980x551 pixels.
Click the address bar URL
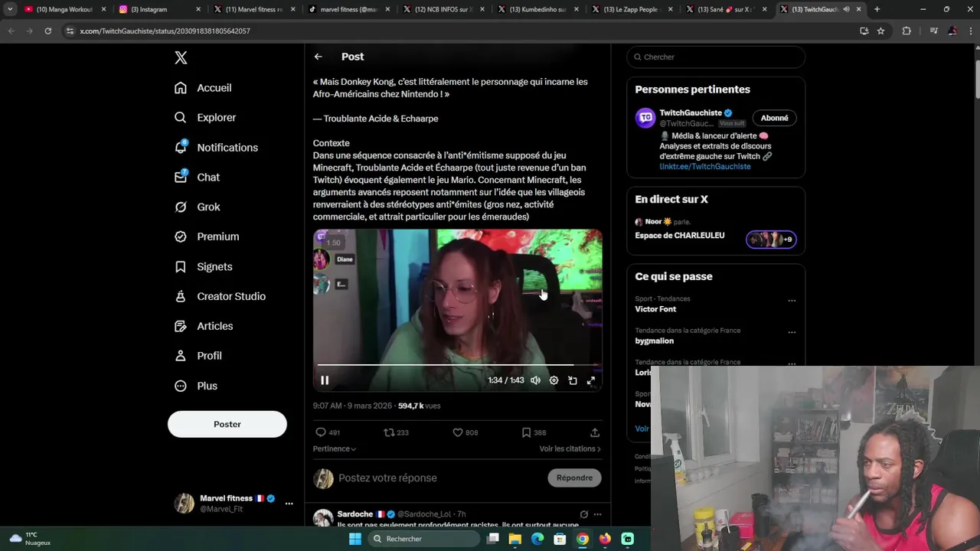pos(165,31)
